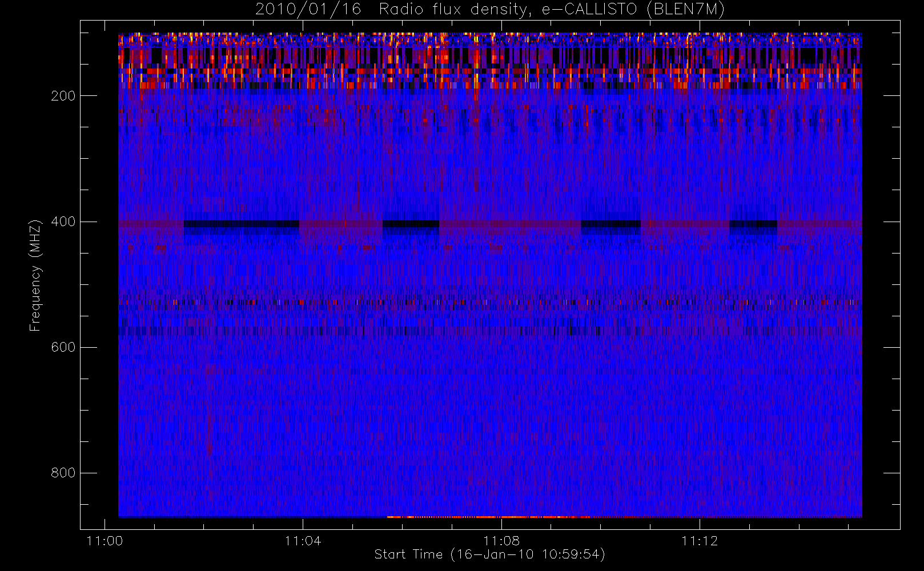Click the 'Frequency (MHZ)' axis label
Image resolution: width=924 pixels, height=571 pixels.
35,275
